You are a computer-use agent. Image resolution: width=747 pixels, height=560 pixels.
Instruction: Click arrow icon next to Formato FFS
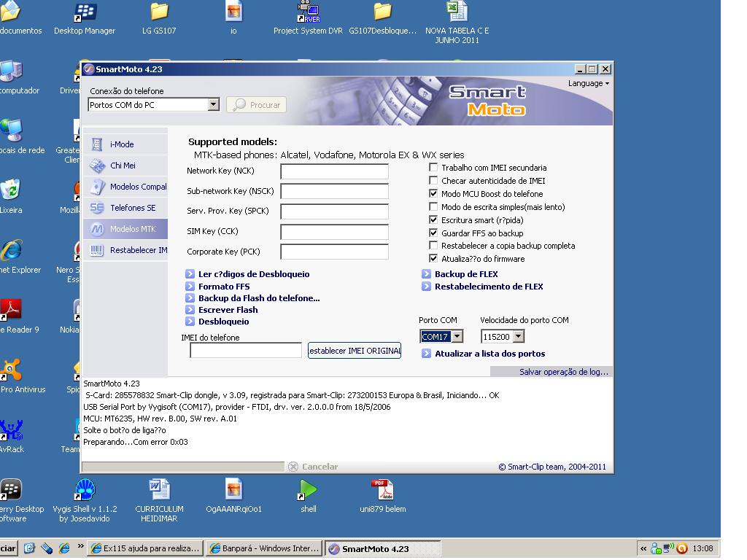pos(190,286)
